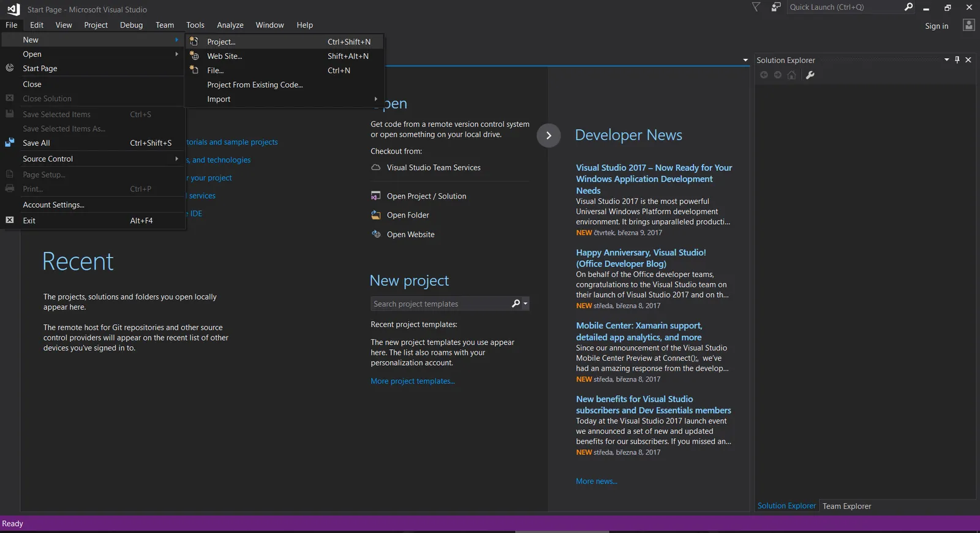Open New benefits for subscribers article
Viewport: 980px width, 533px height.
click(654, 404)
